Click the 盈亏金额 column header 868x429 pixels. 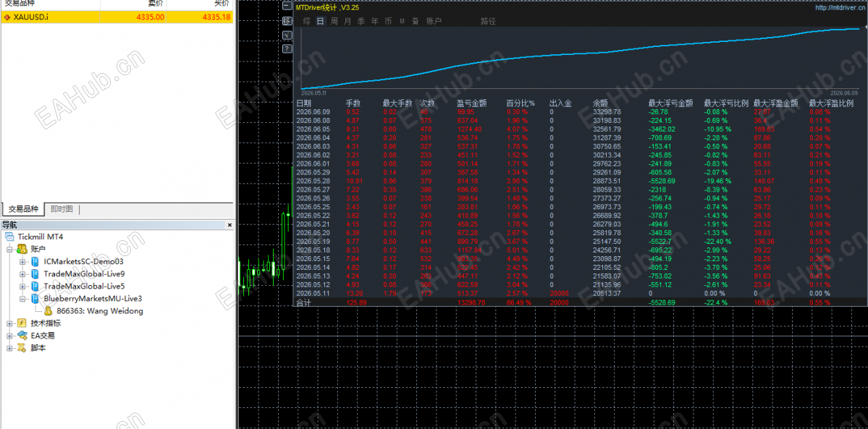[471, 103]
